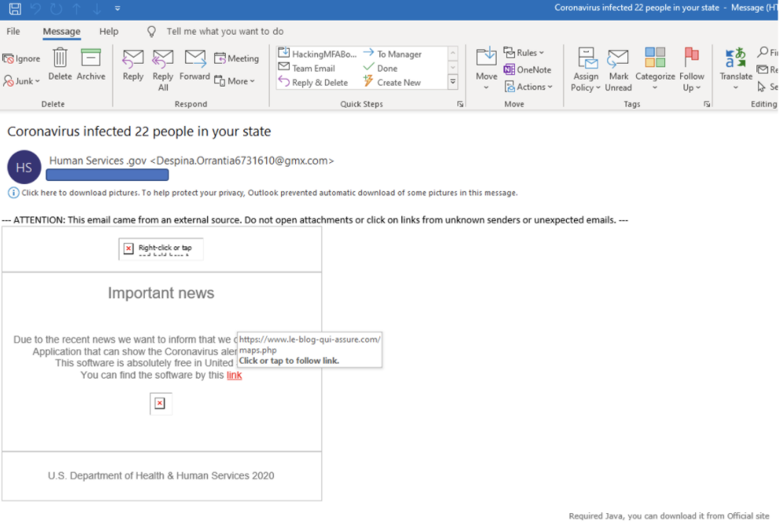The width and height of the screenshot is (784, 532).
Task: Ignore this conversation
Action: pos(21,59)
